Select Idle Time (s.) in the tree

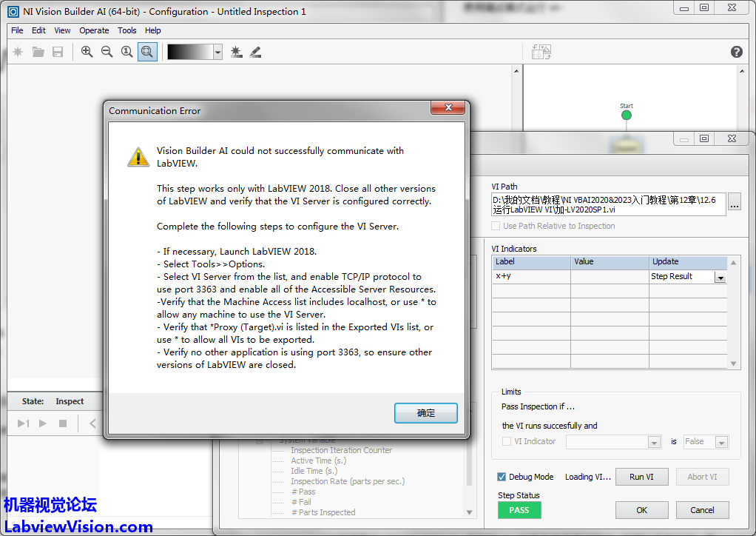(x=314, y=471)
